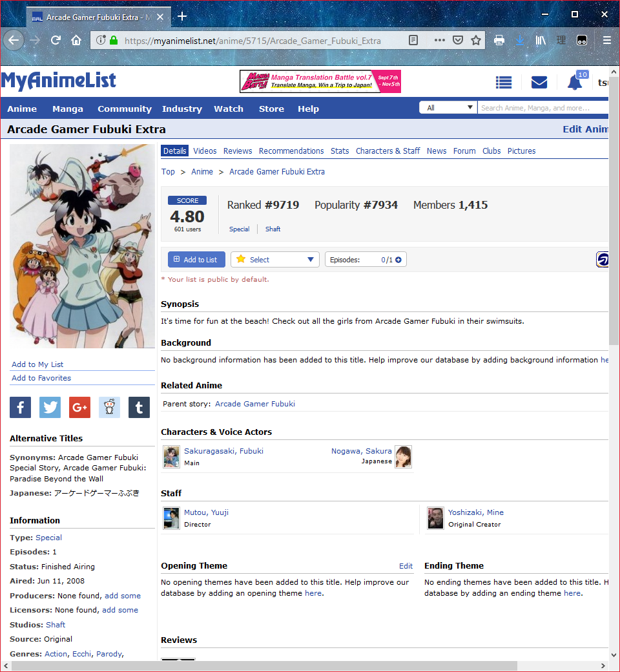Screen dimensions: 620x672
Task: Switch to the Reviews tab
Action: tap(238, 151)
